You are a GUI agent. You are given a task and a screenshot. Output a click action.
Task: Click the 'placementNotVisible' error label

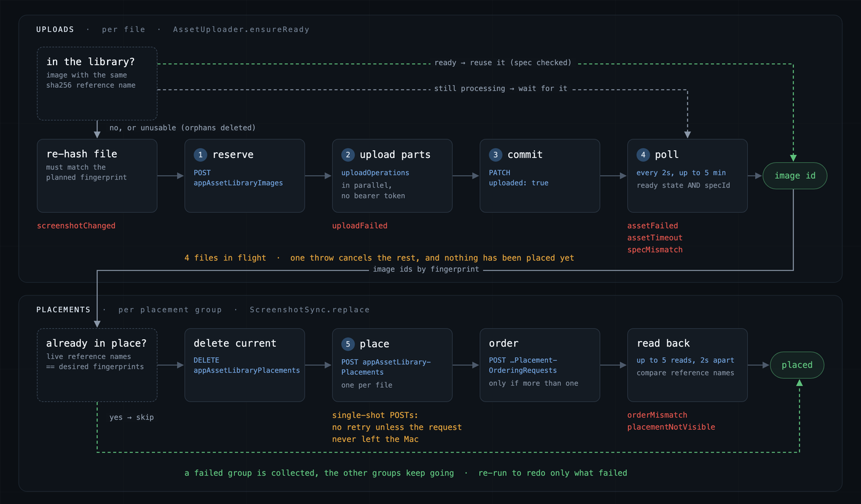[x=671, y=427]
